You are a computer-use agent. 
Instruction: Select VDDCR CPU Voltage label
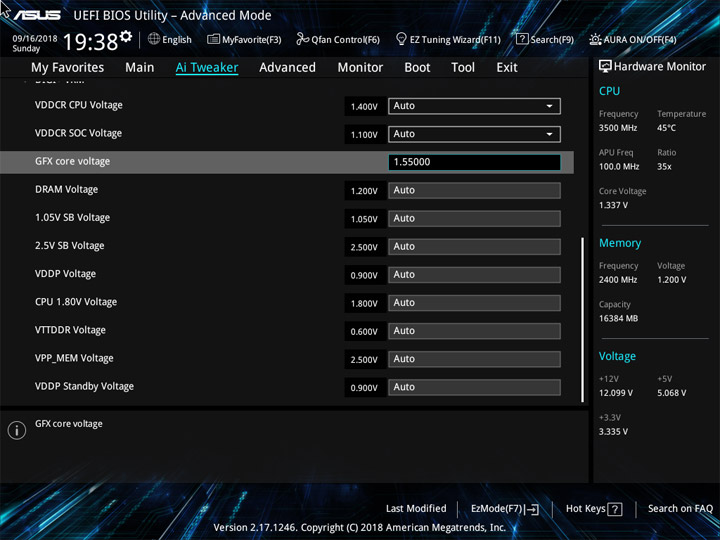pos(79,105)
